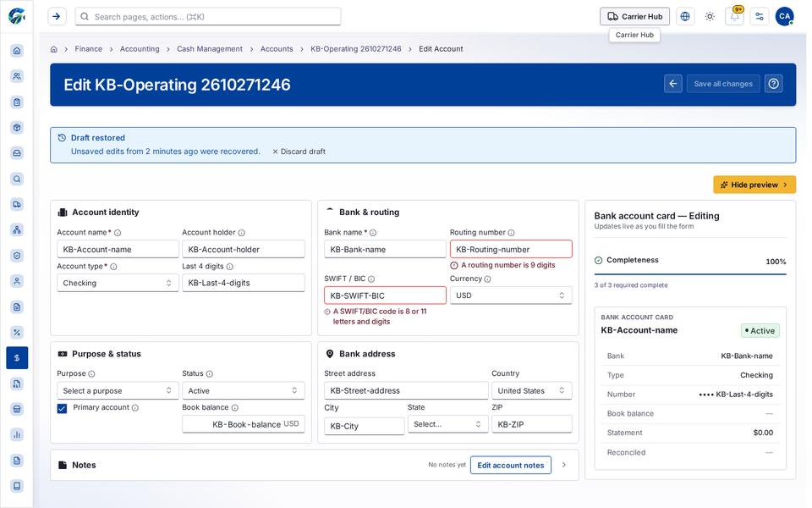Open the Purpose dropdown

point(118,391)
